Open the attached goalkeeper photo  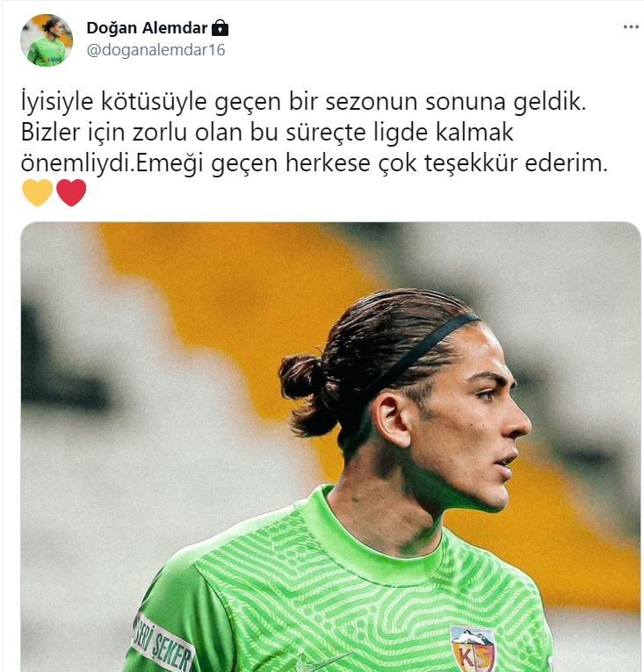(330, 446)
